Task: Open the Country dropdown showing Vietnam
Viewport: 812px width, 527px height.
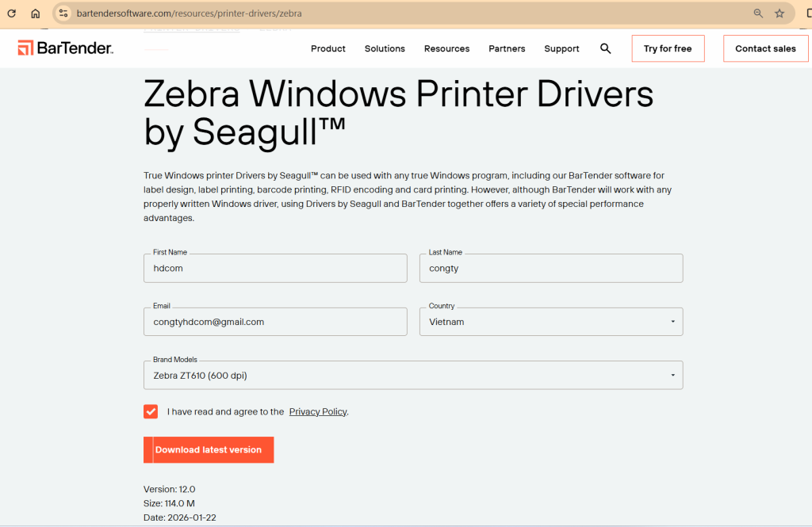Action: [x=551, y=322]
